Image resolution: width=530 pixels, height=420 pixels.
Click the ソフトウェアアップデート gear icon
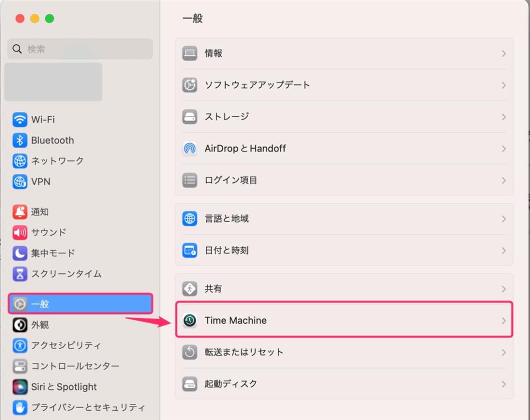coord(189,85)
